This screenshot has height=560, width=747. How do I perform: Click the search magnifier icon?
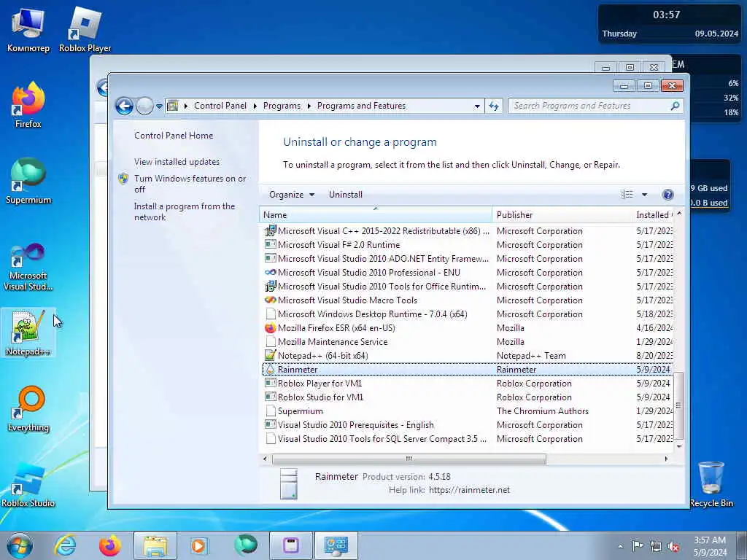675,106
